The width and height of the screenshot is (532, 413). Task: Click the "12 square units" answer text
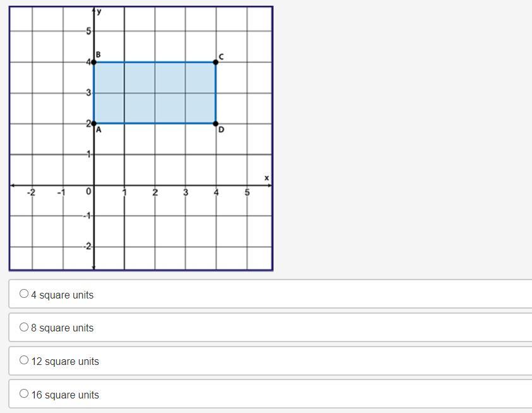click(x=65, y=362)
